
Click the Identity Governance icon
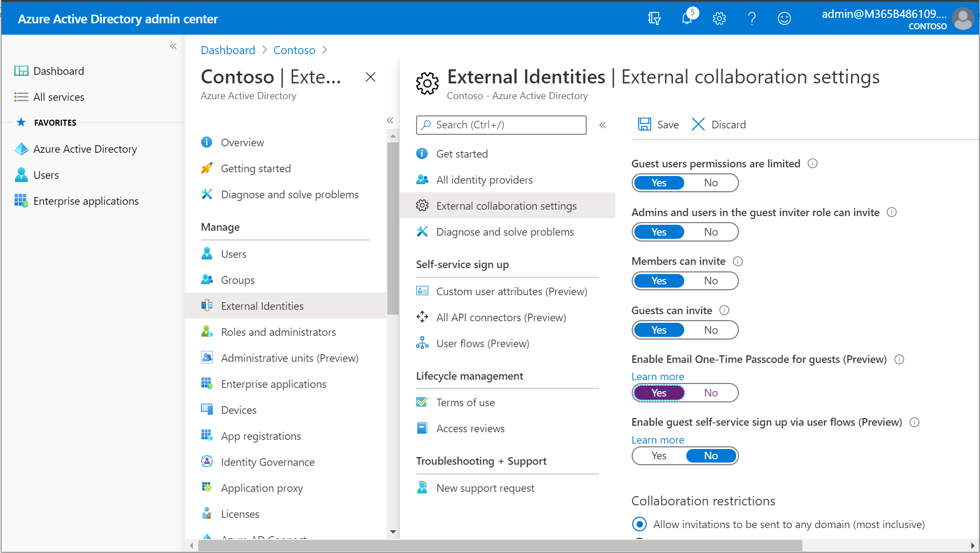pyautogui.click(x=207, y=462)
